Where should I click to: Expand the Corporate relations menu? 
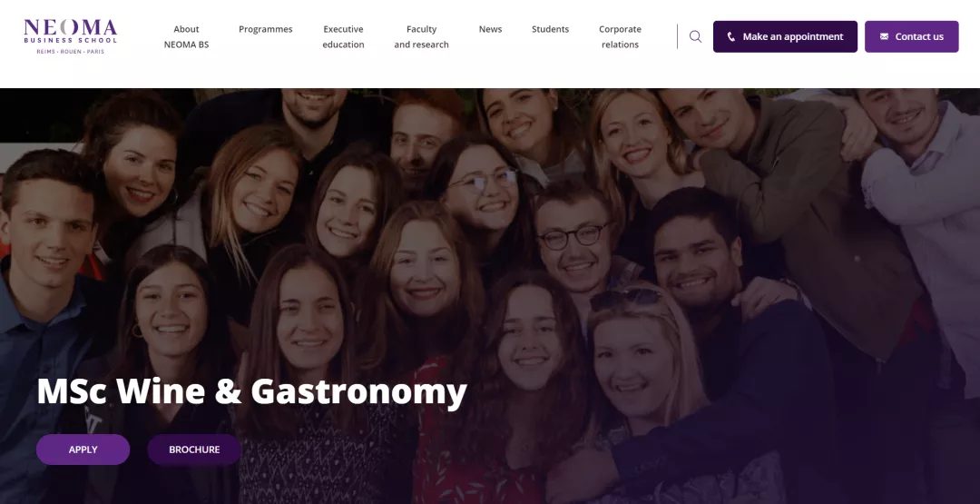pos(620,37)
